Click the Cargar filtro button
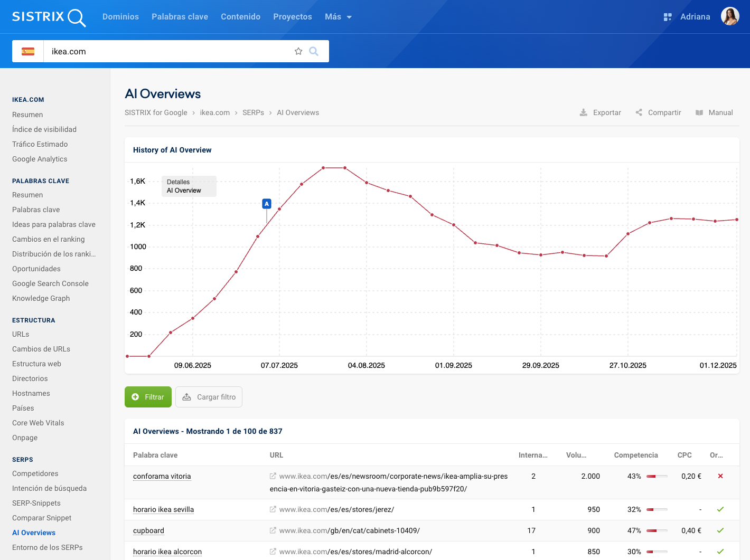The height and width of the screenshot is (560, 750). pyautogui.click(x=209, y=397)
